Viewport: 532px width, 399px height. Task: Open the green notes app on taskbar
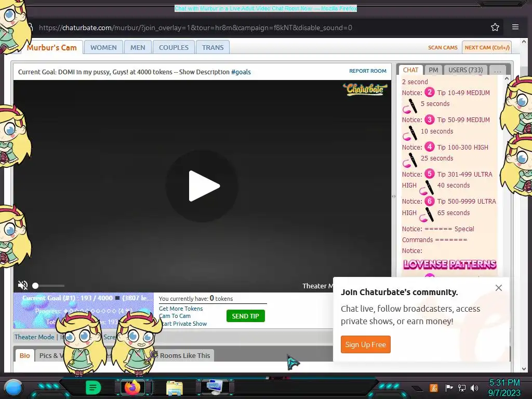coord(93,388)
